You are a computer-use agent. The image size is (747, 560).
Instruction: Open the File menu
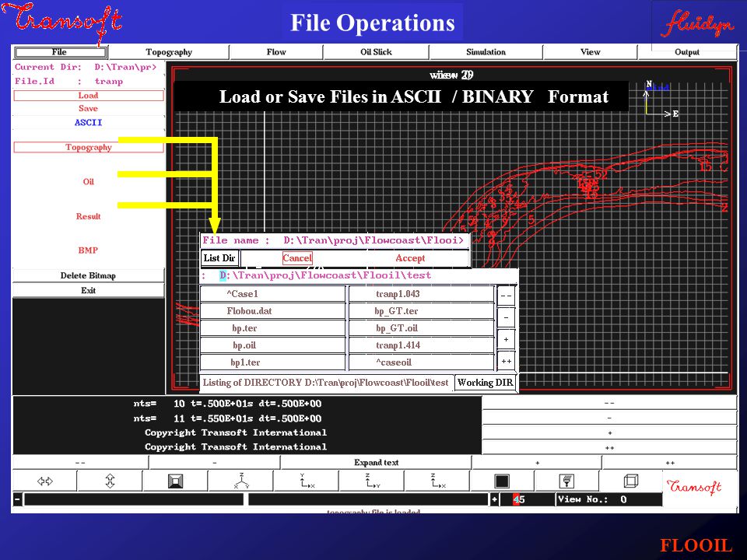[60, 52]
